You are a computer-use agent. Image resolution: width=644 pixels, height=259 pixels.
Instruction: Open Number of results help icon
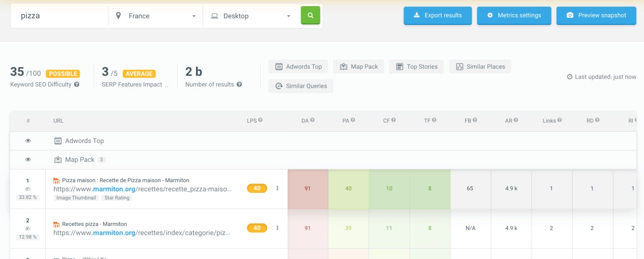(x=239, y=85)
